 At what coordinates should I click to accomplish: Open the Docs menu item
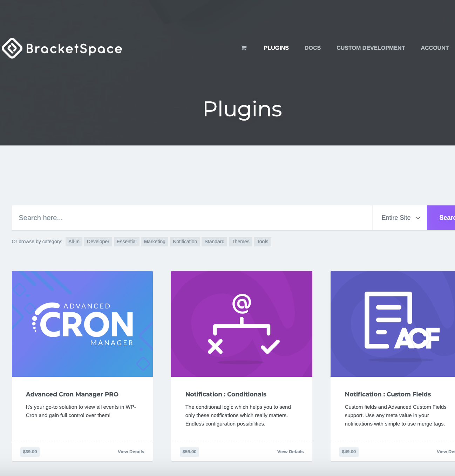coord(312,48)
